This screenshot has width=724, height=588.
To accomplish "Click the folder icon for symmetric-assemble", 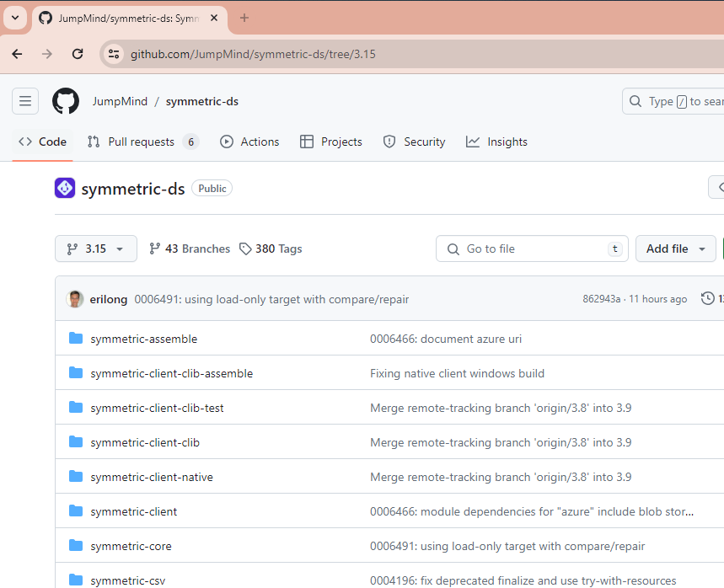I will coord(76,339).
